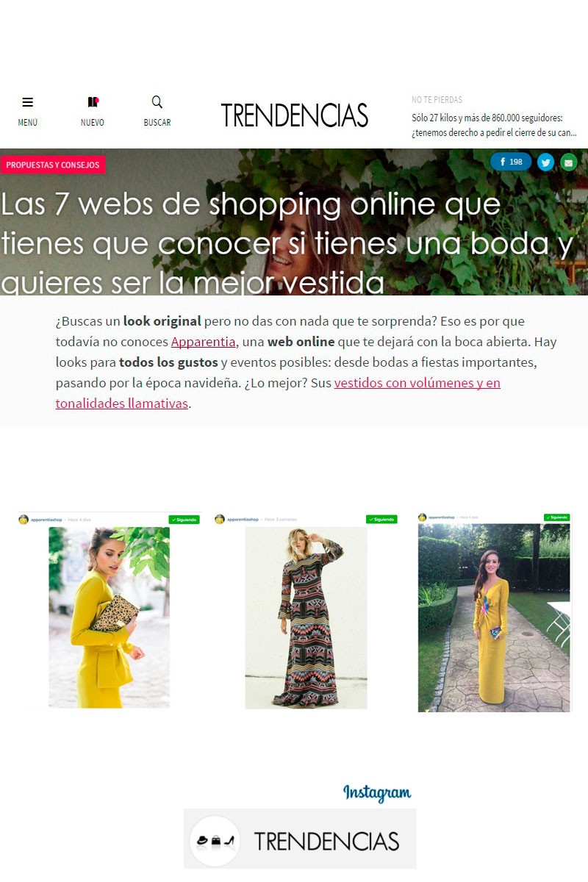This screenshot has width=588, height=882.
Task: Open the NUEVO bookmark icon
Action: [x=93, y=103]
